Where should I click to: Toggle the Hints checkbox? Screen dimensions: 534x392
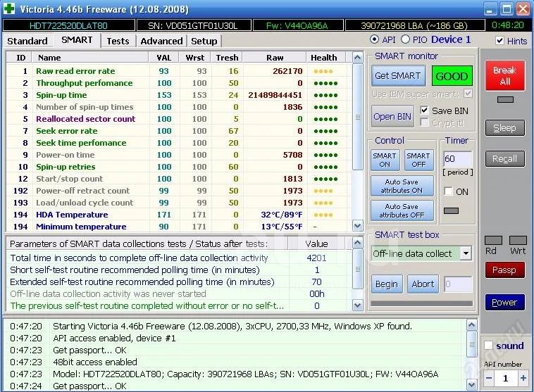499,41
